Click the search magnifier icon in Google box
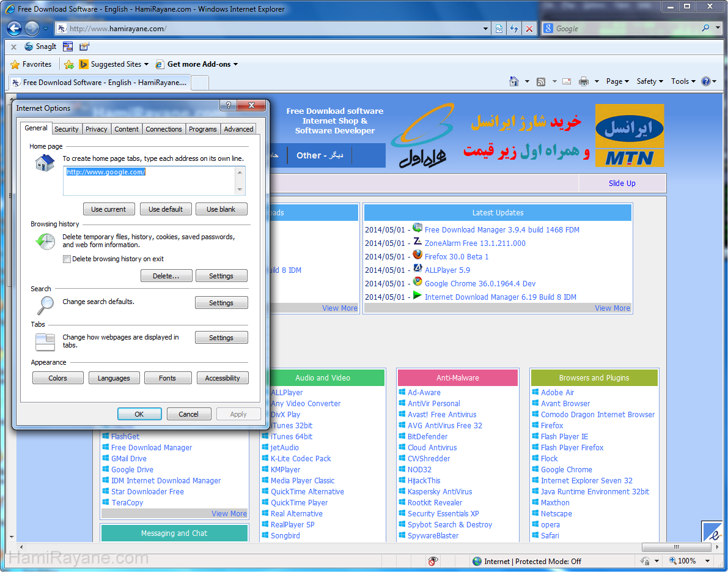The height and width of the screenshot is (572, 728). (706, 28)
